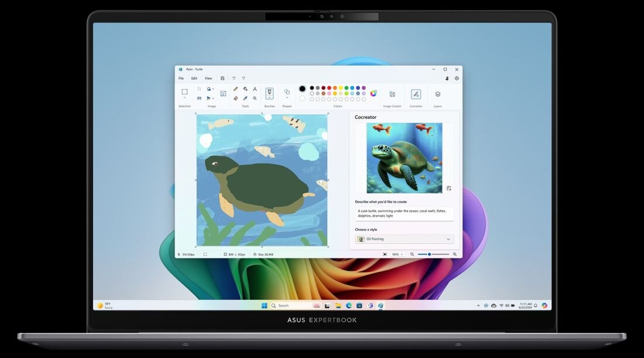The image size is (644, 358).
Task: Toggle the Cocreator panel
Action: click(416, 94)
